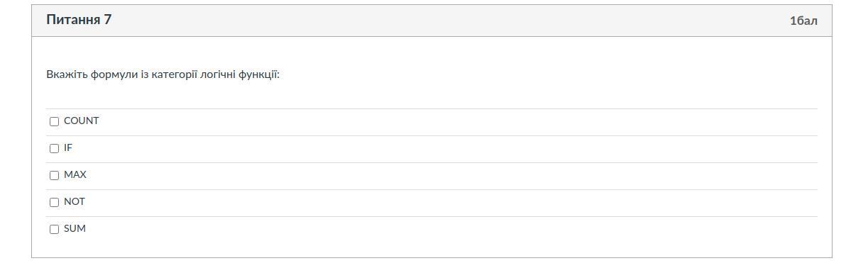Select the NOT checkbox
The width and height of the screenshot is (868, 268).
(54, 202)
